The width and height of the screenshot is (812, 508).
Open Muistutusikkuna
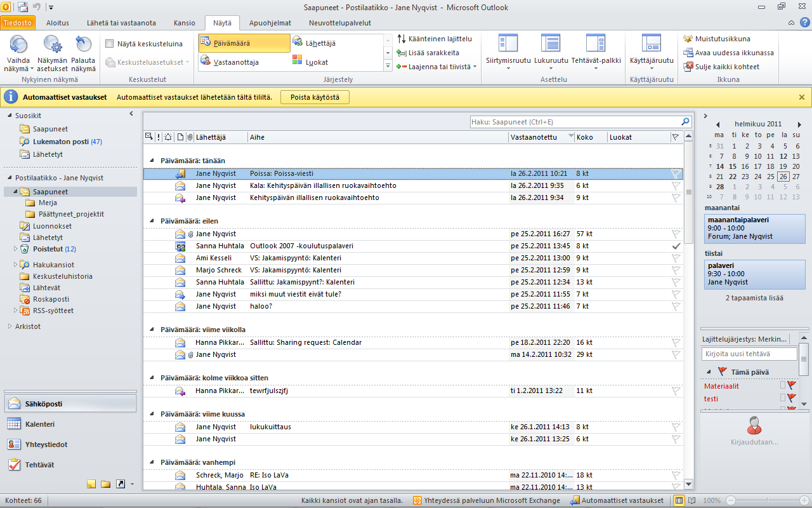(x=717, y=39)
